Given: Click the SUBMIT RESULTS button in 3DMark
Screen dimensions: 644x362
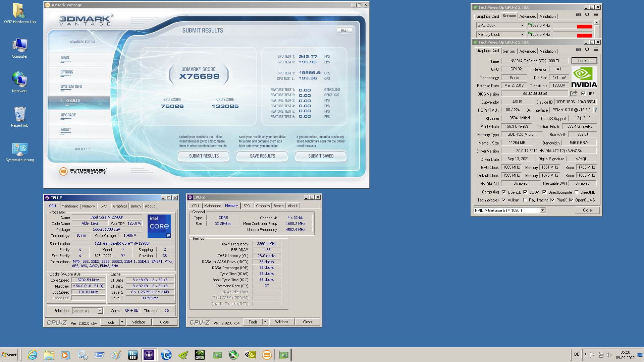Looking at the screenshot, I should pos(204,156).
